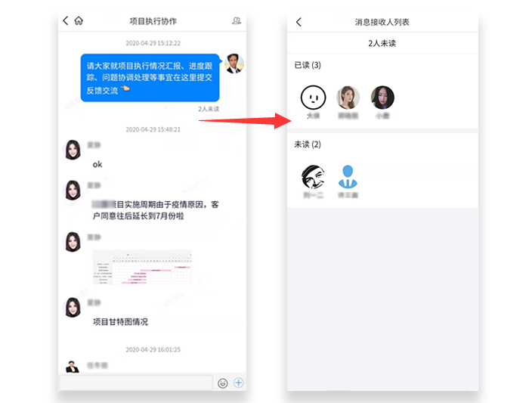Image resolution: width=532 pixels, height=403 pixels.
Task: Tap avatar beside the delay message
Action: (73, 190)
